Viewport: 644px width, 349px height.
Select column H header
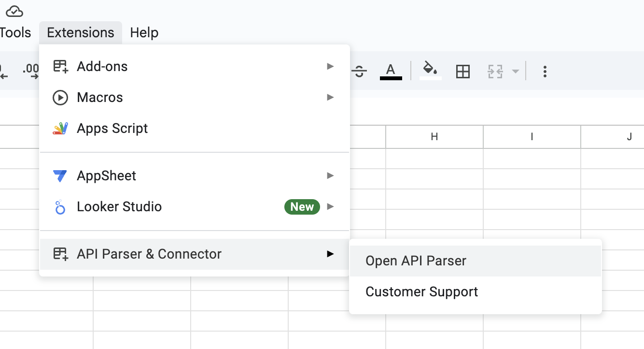pos(434,137)
